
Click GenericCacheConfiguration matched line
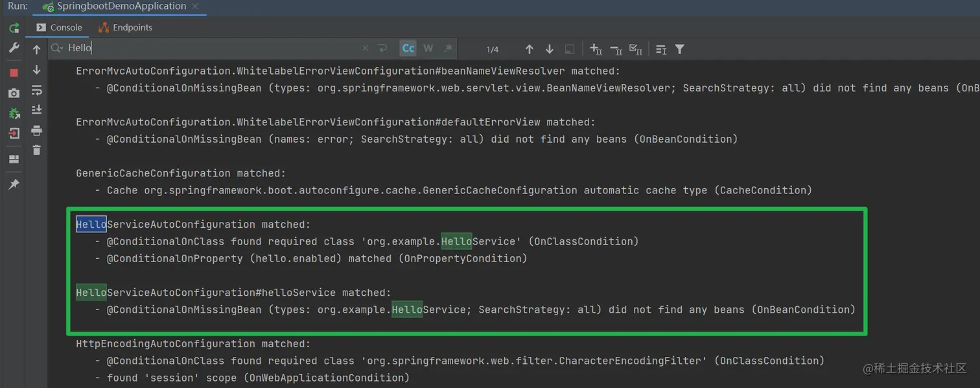181,173
